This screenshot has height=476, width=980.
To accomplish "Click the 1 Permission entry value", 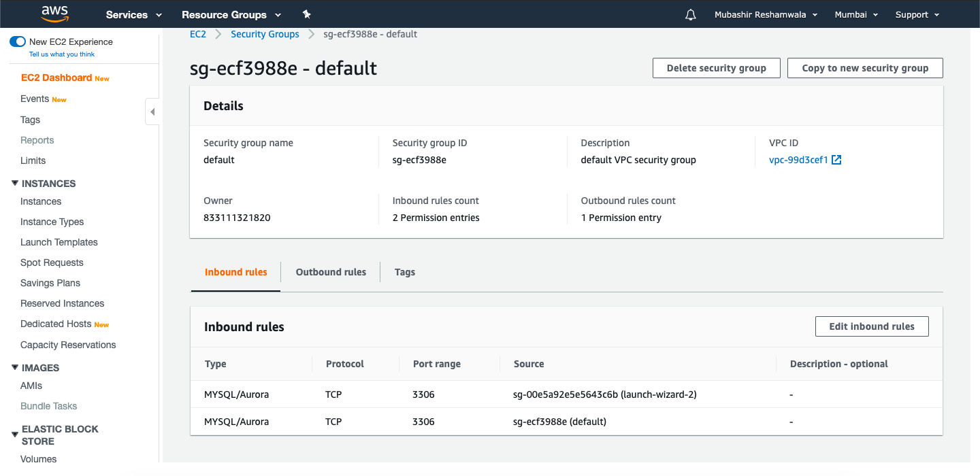I will click(x=621, y=218).
